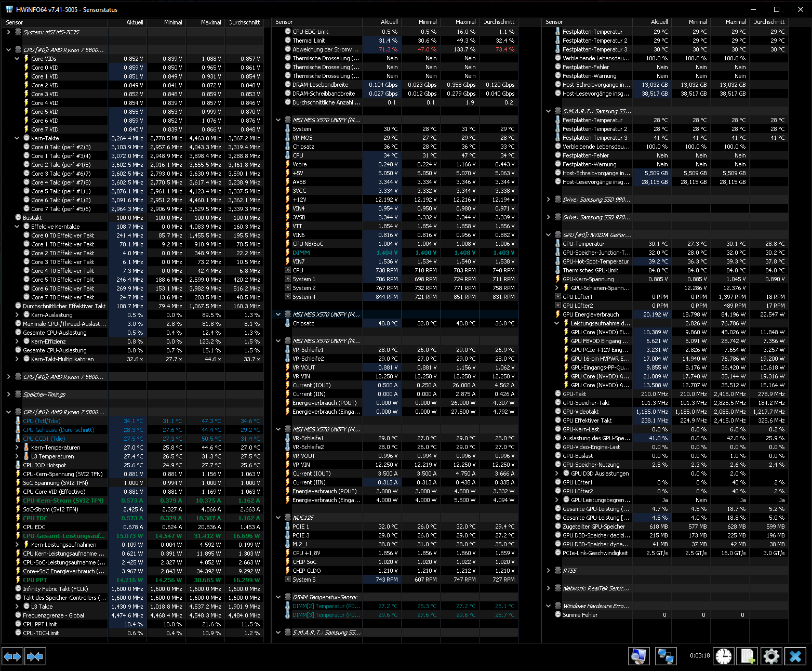Reset min/max with the clock icon
The height and width of the screenshot is (671, 812).
point(723,656)
